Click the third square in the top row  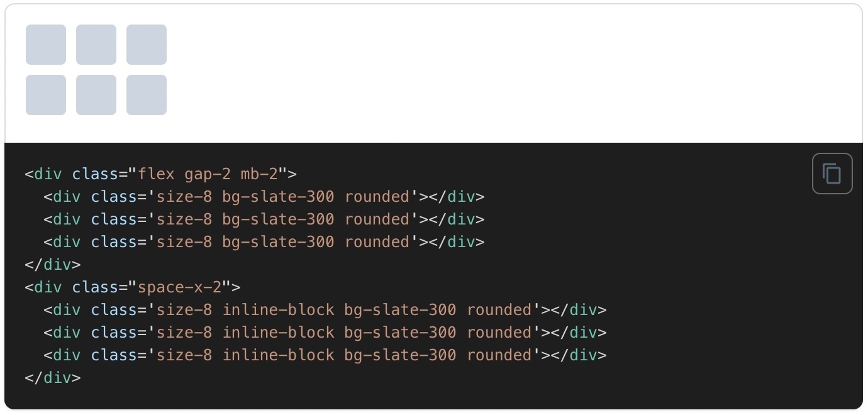pyautogui.click(x=147, y=45)
